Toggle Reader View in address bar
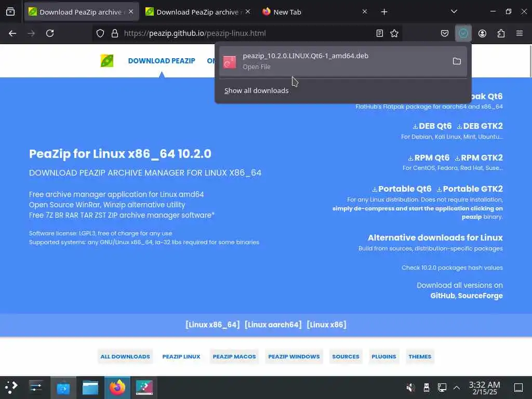The width and height of the screenshot is (532, 399). point(380,33)
